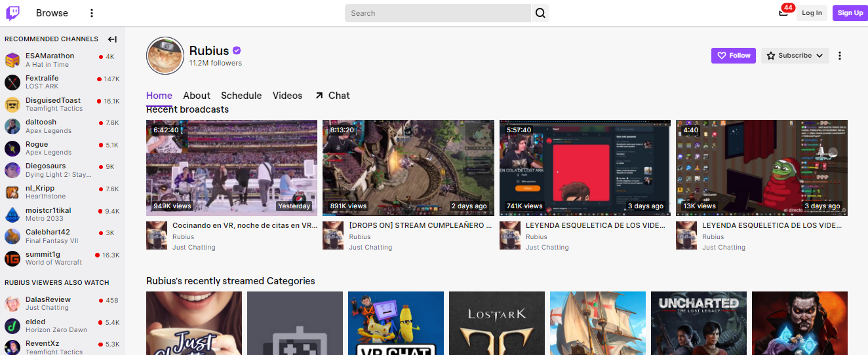Open the sailing ship category cover
Screen dimensions: 868x355
(x=598, y=324)
